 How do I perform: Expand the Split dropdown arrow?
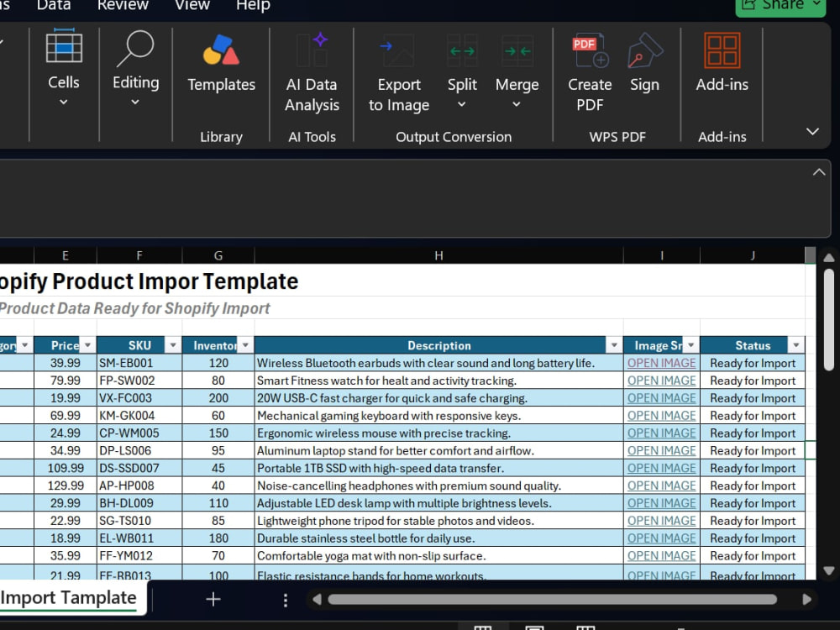pos(462,104)
